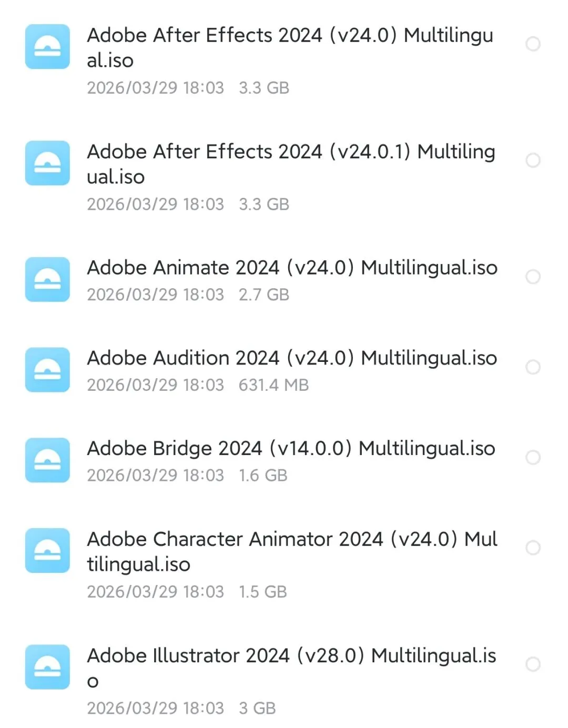This screenshot has height=728, width=568.
Task: Tick the selection circle for Adobe Audition 2024
Action: click(x=533, y=367)
